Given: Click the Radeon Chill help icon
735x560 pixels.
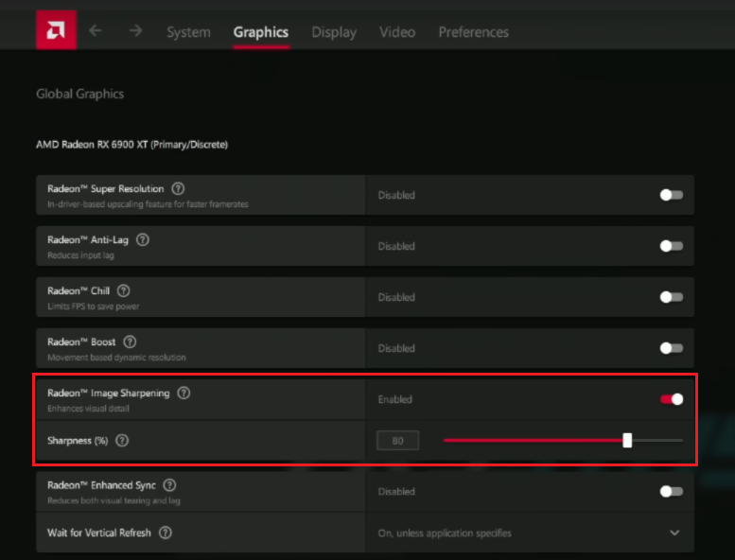Looking at the screenshot, I should coord(124,291).
